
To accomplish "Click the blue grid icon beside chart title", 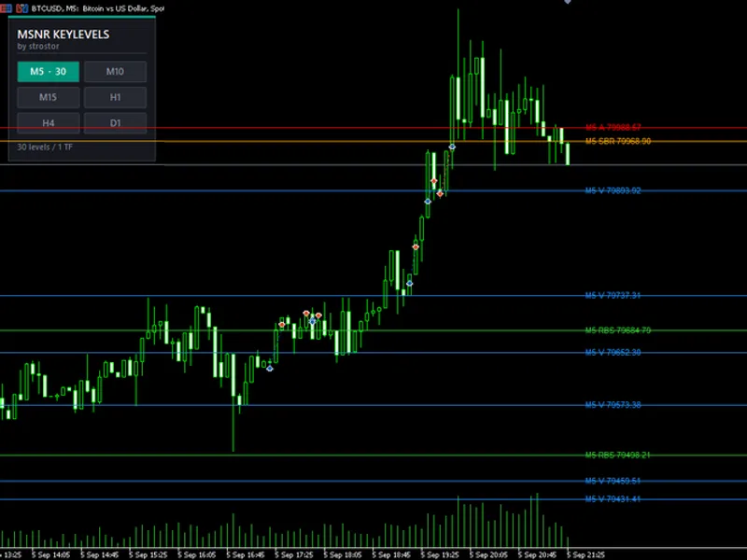I will [x=7, y=8].
